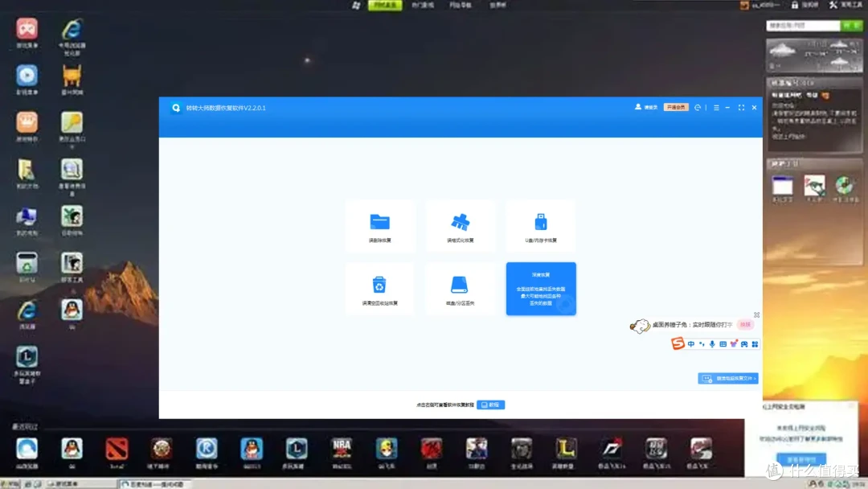Image resolution: width=868 pixels, height=489 pixels.
Task: Open the soft keyboard icon on Sogou bar
Action: click(723, 344)
